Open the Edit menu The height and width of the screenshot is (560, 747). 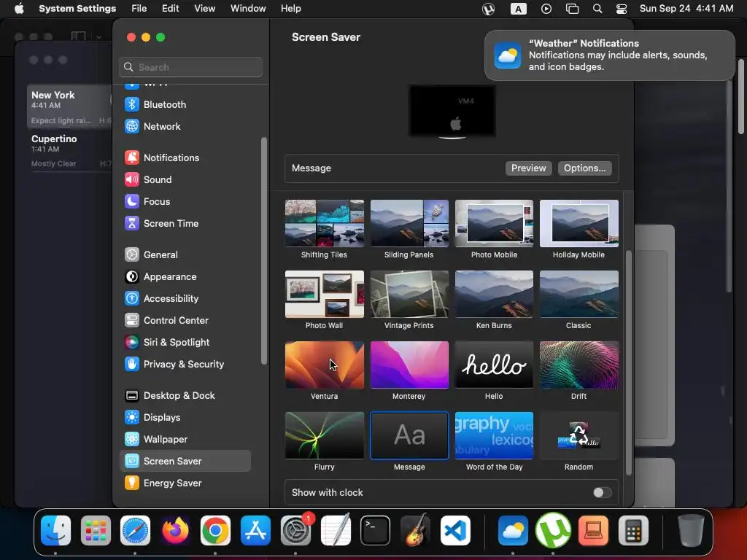(171, 9)
